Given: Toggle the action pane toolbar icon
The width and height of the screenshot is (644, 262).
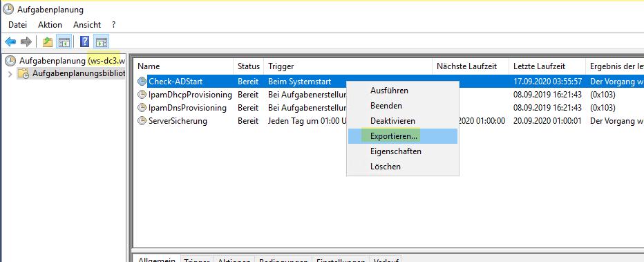Looking at the screenshot, I should [101, 41].
